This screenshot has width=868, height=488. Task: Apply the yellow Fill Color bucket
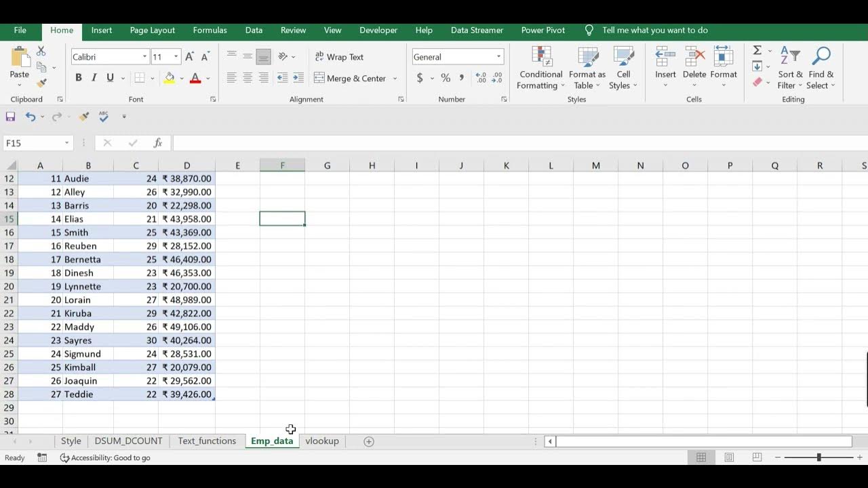pyautogui.click(x=170, y=78)
